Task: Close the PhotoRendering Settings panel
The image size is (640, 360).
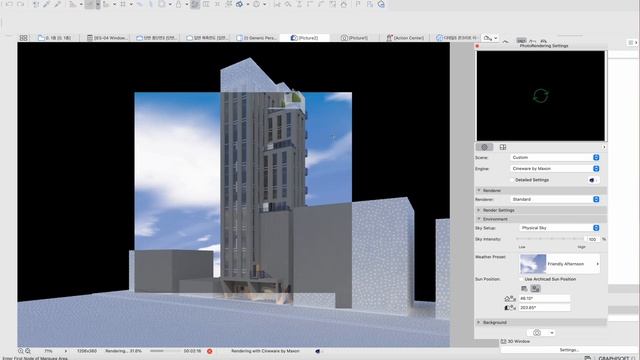Action: click(x=477, y=46)
